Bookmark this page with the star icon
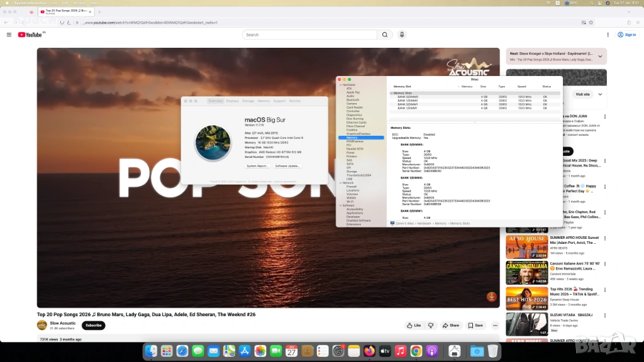This screenshot has height=362, width=644. click(592, 23)
